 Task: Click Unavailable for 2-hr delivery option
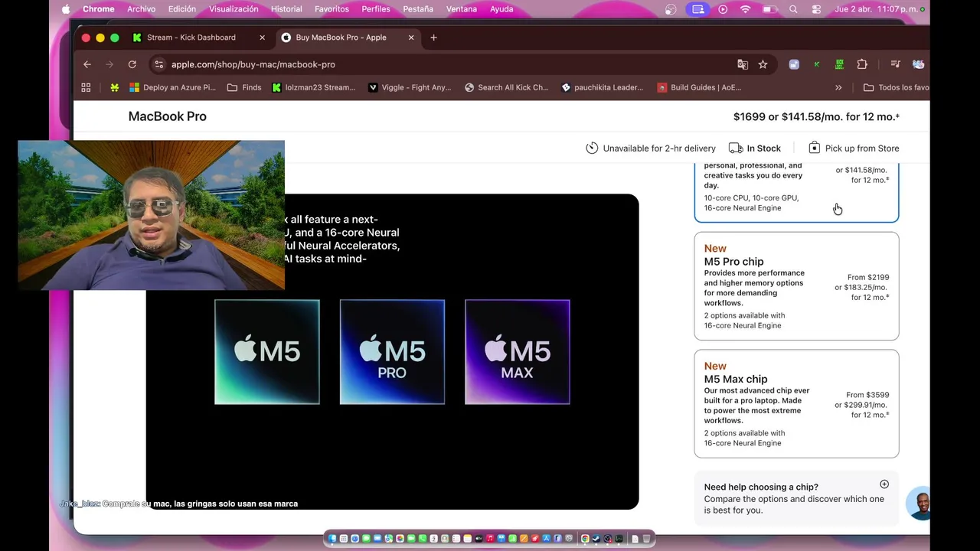coord(651,148)
